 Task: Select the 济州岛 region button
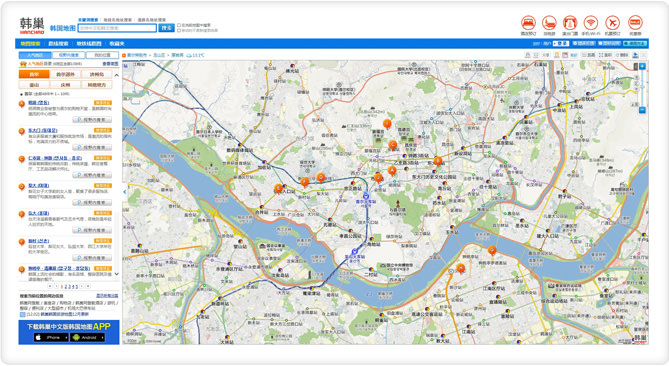[x=96, y=74]
